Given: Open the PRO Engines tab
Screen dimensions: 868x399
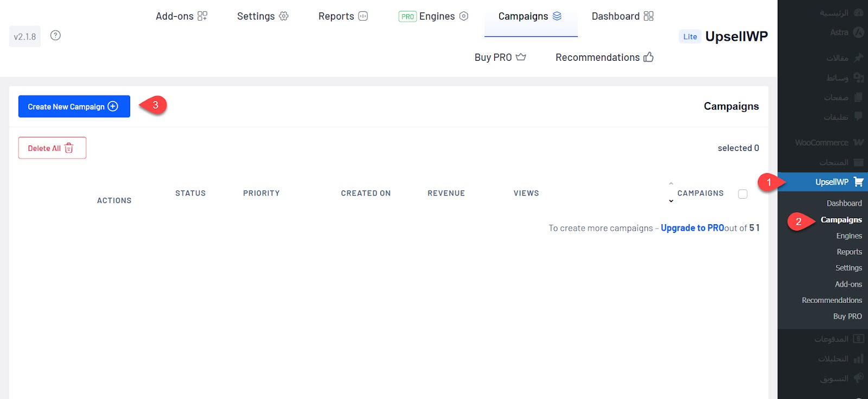Looking at the screenshot, I should 433,16.
